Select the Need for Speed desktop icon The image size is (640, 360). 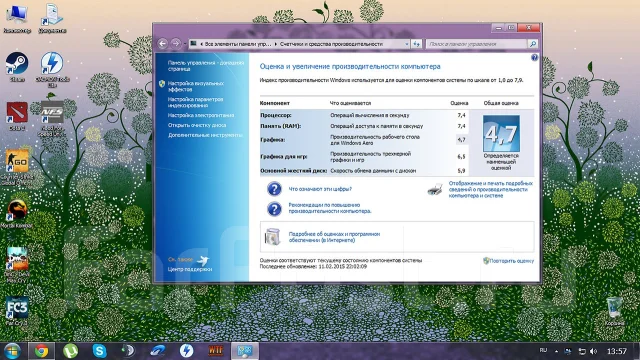pos(52,119)
